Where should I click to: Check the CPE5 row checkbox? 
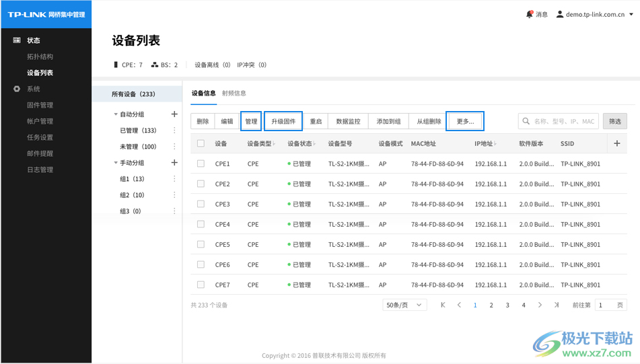[201, 244]
